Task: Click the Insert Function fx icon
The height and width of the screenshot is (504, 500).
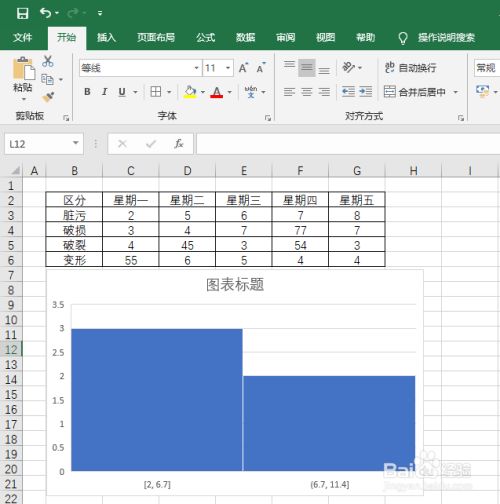Action: click(179, 144)
